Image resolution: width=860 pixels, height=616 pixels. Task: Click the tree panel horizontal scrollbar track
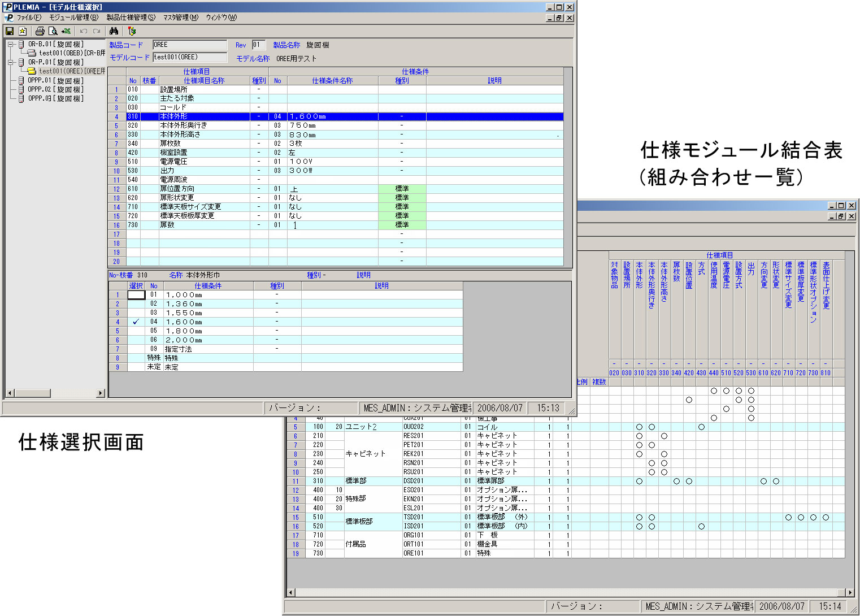(x=73, y=393)
